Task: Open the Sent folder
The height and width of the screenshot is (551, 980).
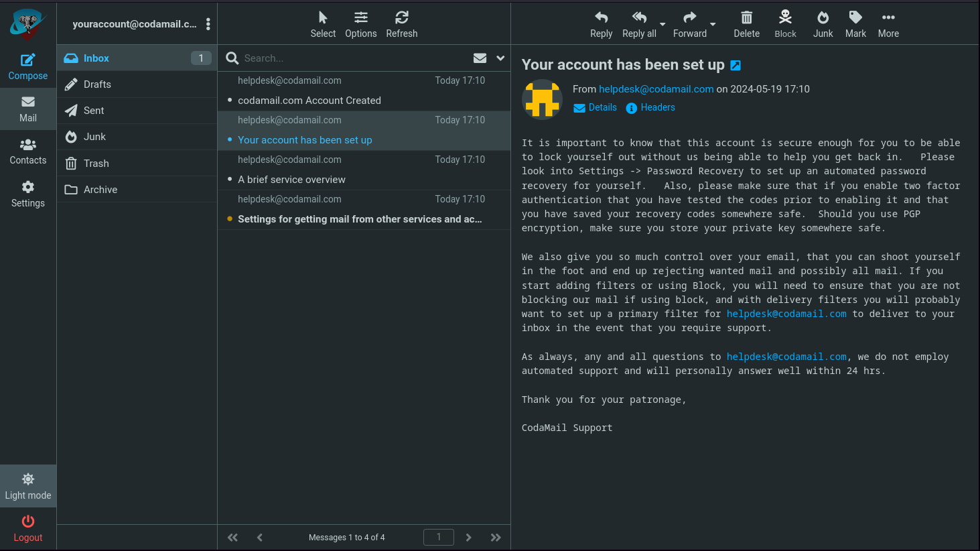Action: tap(137, 111)
